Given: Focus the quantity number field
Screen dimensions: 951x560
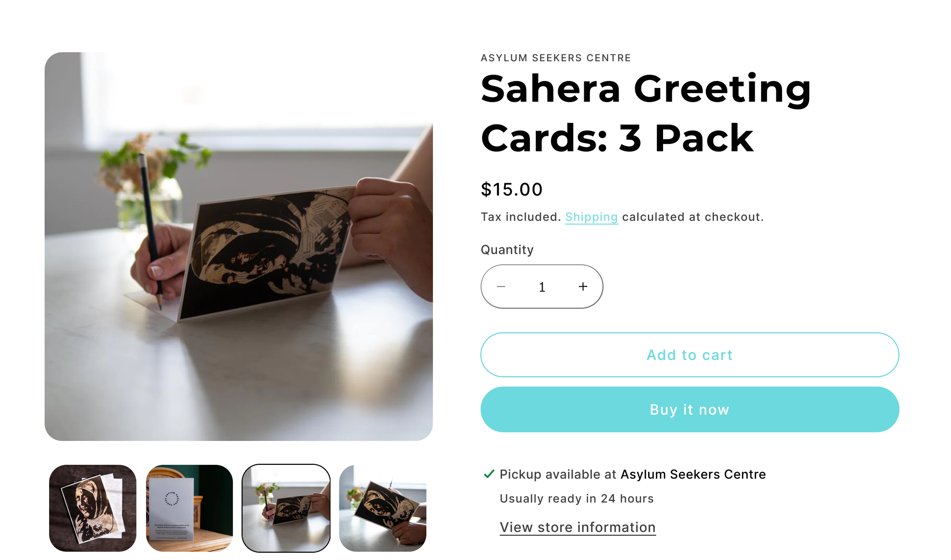Looking at the screenshot, I should click(542, 287).
